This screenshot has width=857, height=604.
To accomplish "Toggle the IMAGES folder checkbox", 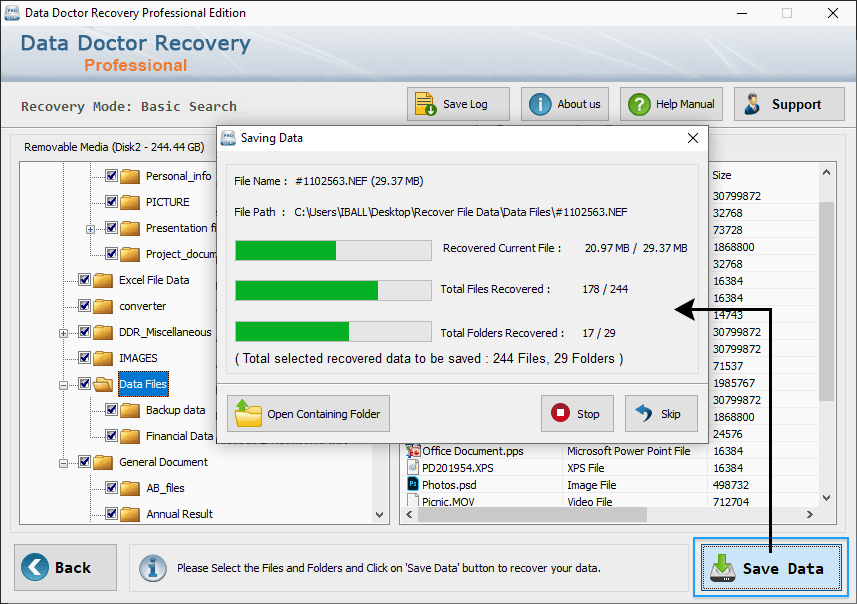I will click(84, 357).
